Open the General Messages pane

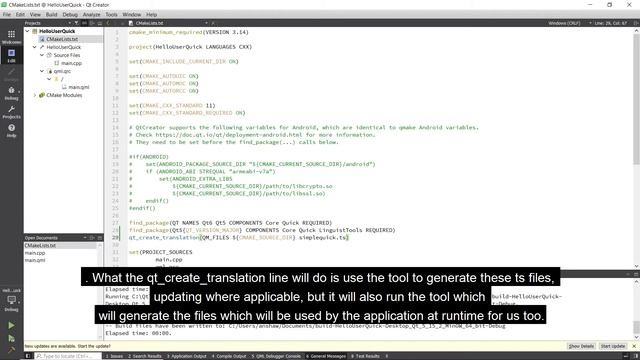click(x=326, y=356)
